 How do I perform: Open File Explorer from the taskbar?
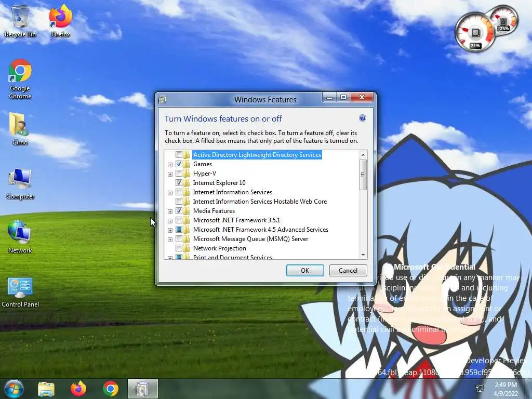pos(46,389)
